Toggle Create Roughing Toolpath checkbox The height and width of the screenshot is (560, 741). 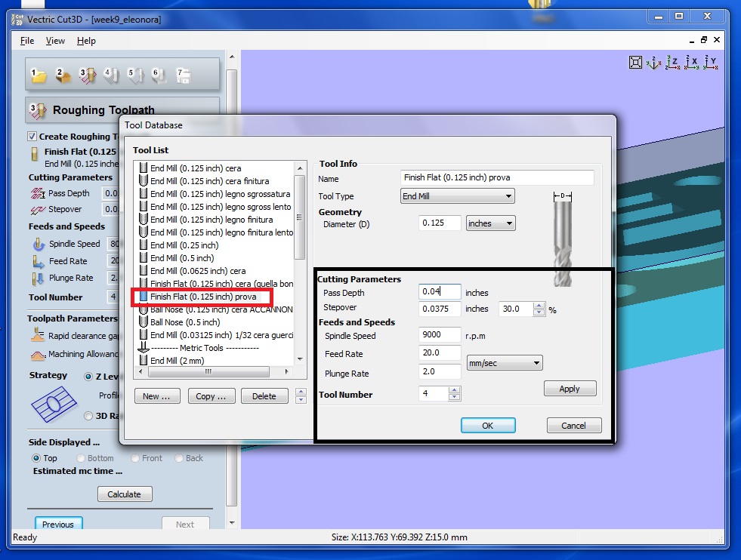(x=32, y=137)
